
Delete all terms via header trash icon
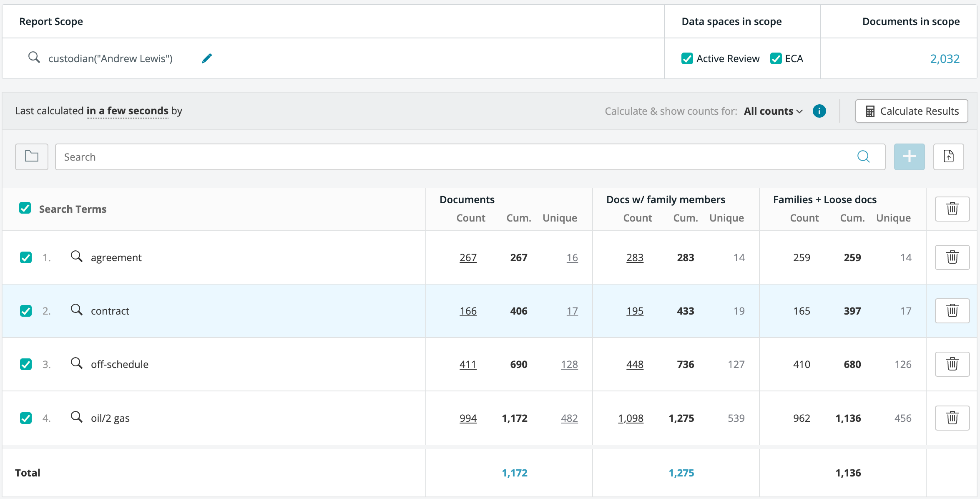click(952, 209)
